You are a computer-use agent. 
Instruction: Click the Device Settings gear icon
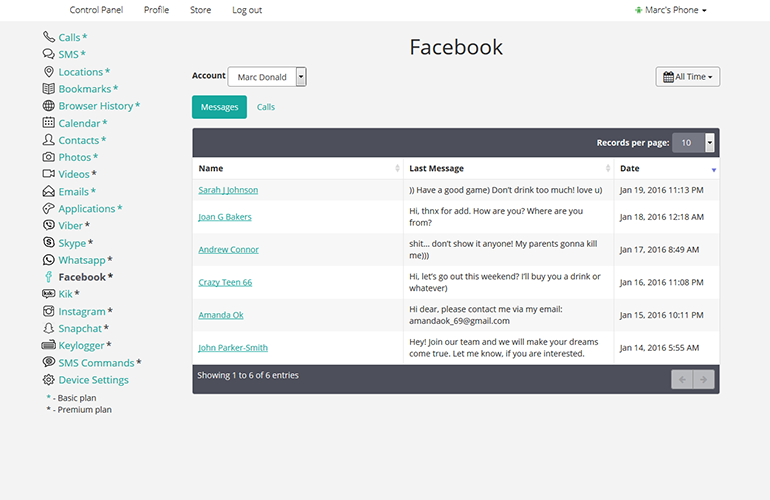[x=49, y=380]
